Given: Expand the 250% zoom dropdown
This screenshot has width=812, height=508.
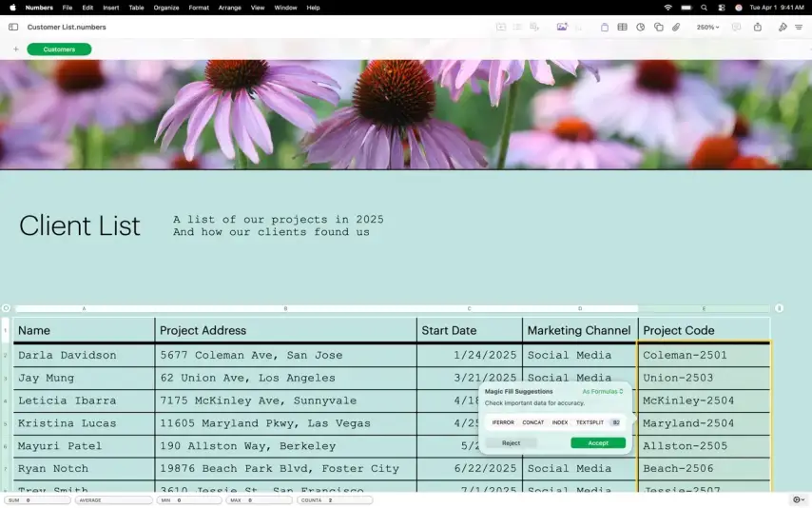Looking at the screenshot, I should 707,28.
